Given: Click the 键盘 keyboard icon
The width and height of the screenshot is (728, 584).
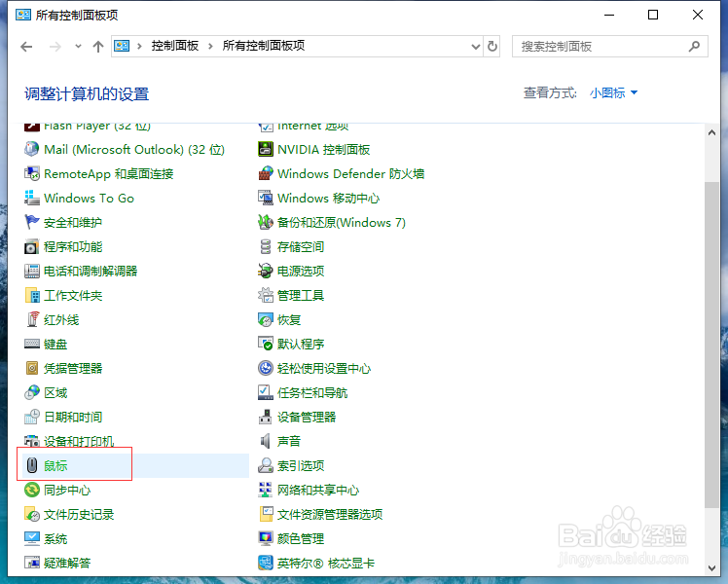Looking at the screenshot, I should [31, 344].
